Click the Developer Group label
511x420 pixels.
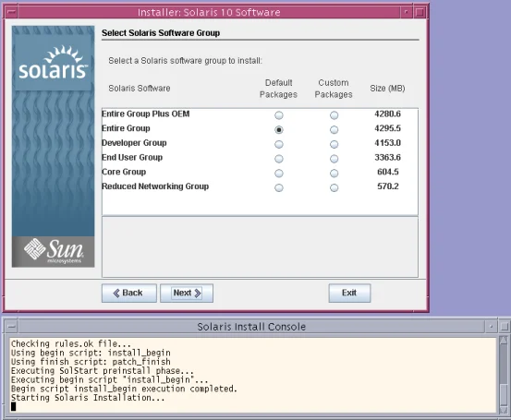pos(134,143)
